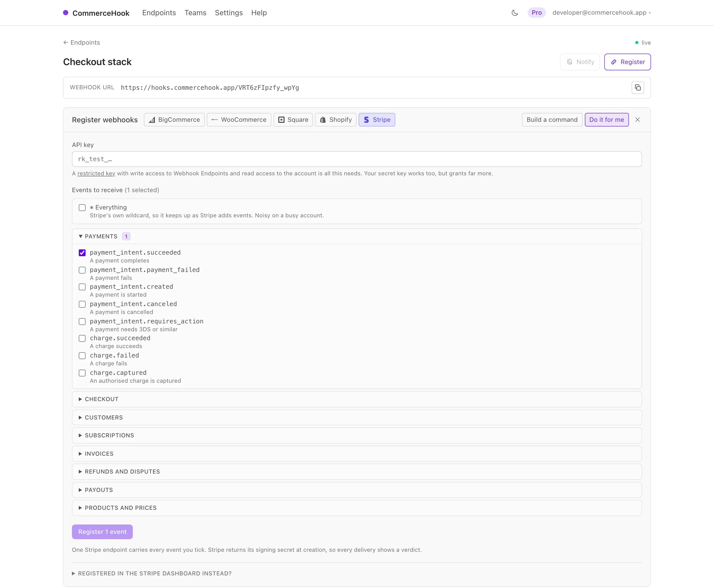The width and height of the screenshot is (714, 588).
Task: Click the webhook URL text
Action: [210, 88]
